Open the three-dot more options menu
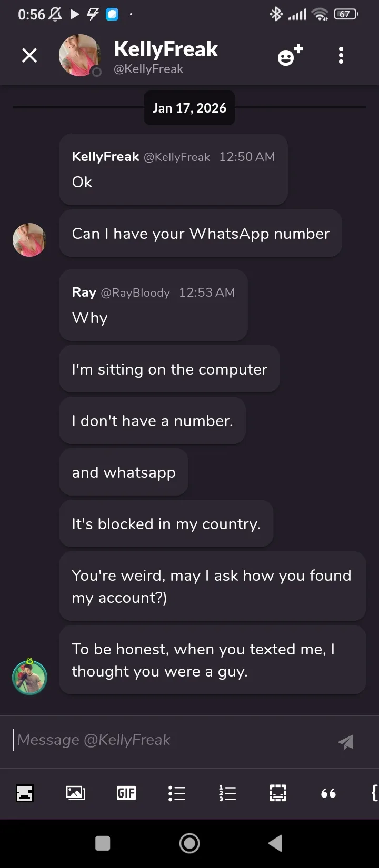This screenshot has width=379, height=868. click(341, 55)
